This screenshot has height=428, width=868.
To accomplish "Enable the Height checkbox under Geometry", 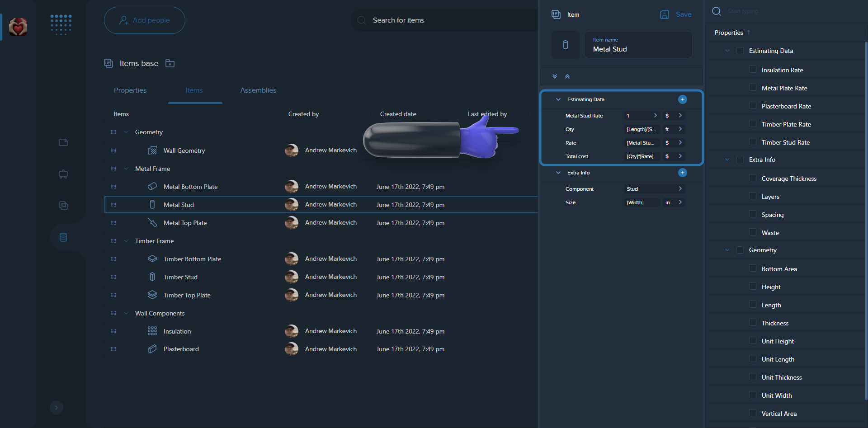I will coord(752,287).
